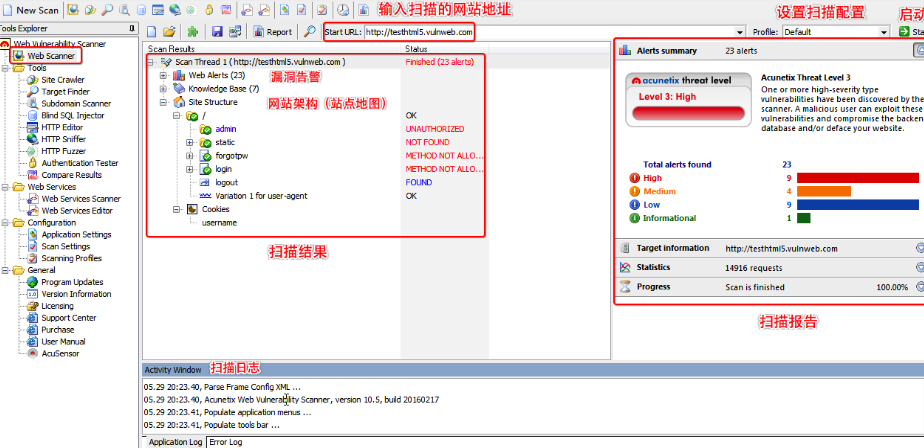Expand Statistics section chevron
Screen dimensions: 924x448
(x=919, y=268)
